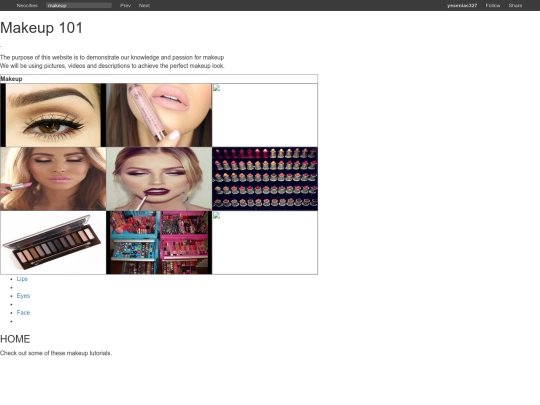Viewport: 540px width, 405px height.
Task: Select the makeup storage drawers photo
Action: (x=159, y=242)
